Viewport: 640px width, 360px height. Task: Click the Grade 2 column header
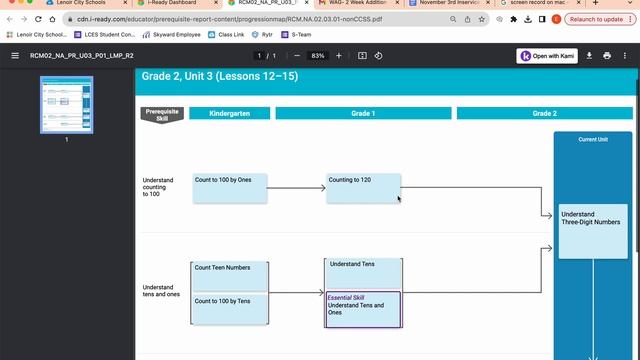[x=544, y=113]
